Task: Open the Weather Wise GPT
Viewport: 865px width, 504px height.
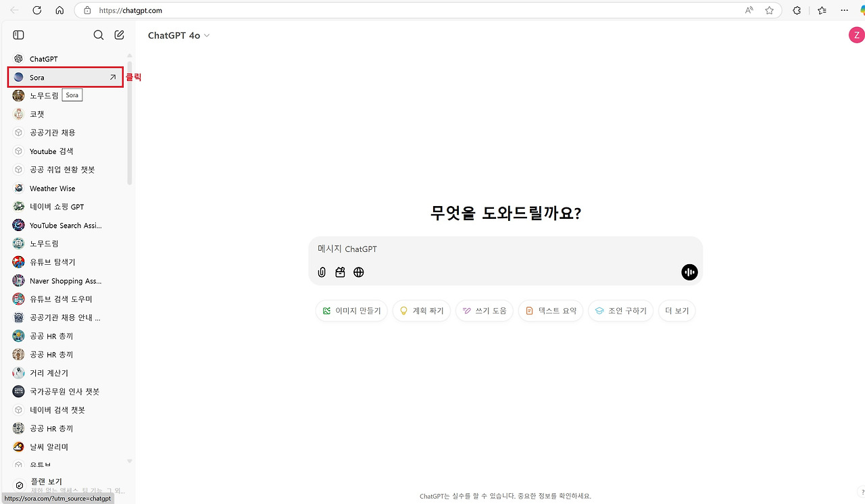Action: tap(66, 188)
